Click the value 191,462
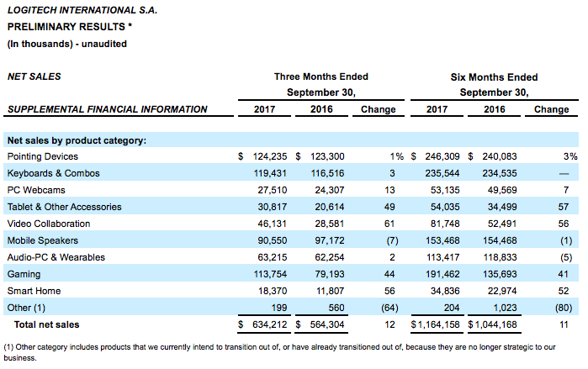588x369 pixels. [442, 274]
